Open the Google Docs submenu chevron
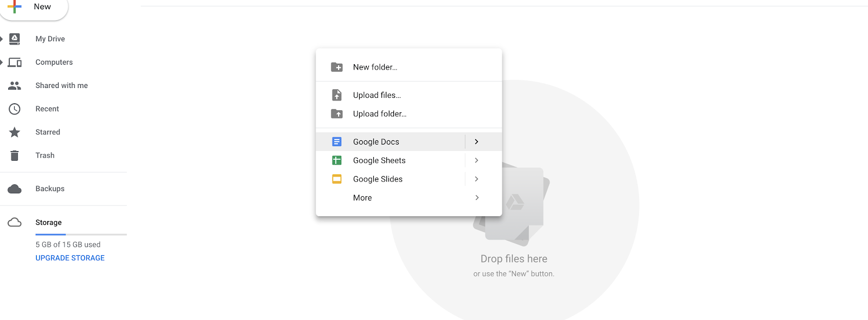Screen dimensions: 868x320 pos(476,142)
